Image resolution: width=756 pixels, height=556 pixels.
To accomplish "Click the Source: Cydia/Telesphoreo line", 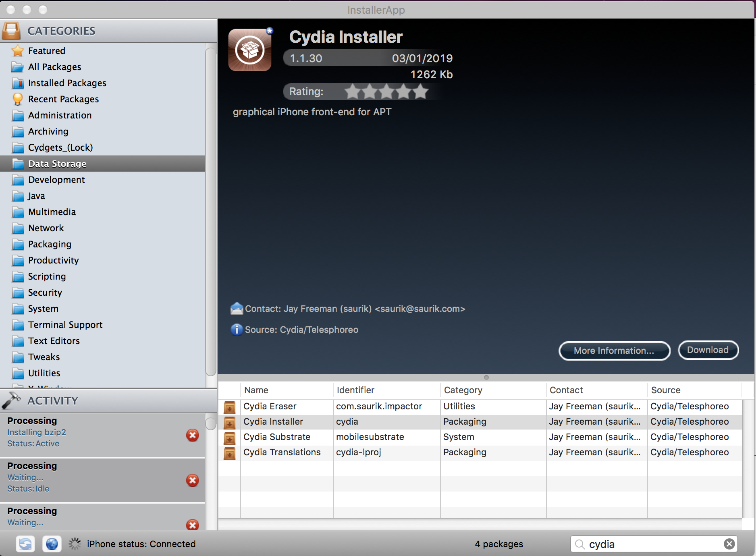I will click(301, 330).
